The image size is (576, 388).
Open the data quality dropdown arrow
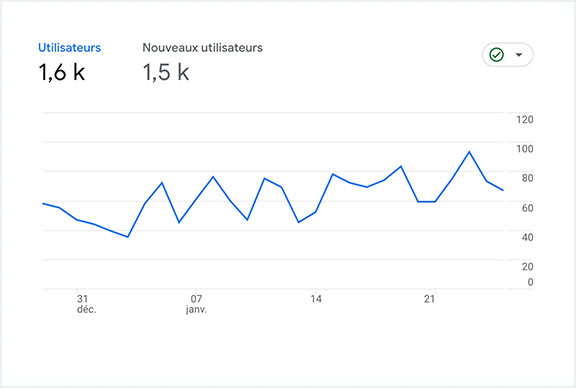tap(519, 55)
